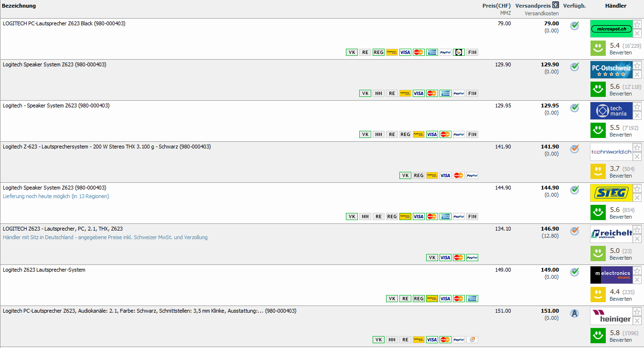Mark heiniger as favorite with the star
Screen dimensions: 644x348
tap(637, 312)
